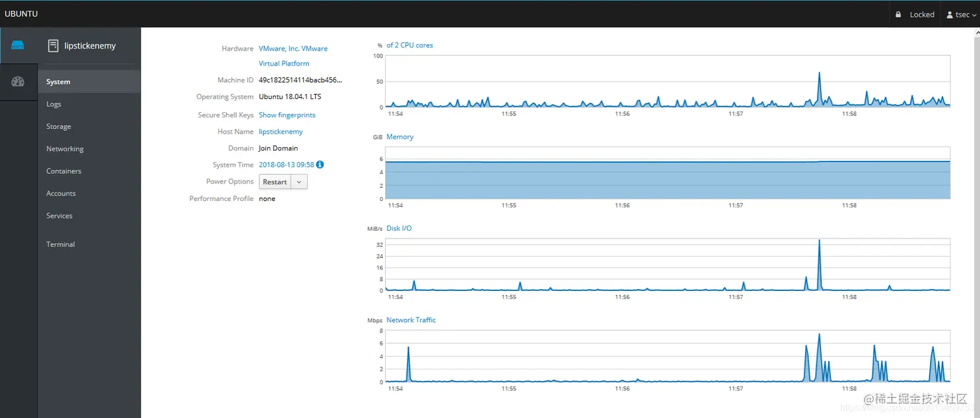The height and width of the screenshot is (418, 980).
Task: Select System in the sidebar menu
Action: 89,82
